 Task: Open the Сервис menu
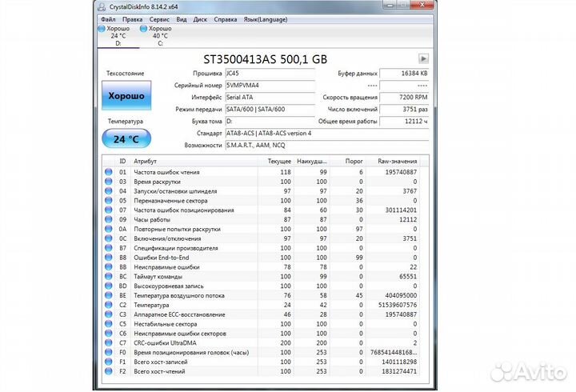click(x=159, y=19)
